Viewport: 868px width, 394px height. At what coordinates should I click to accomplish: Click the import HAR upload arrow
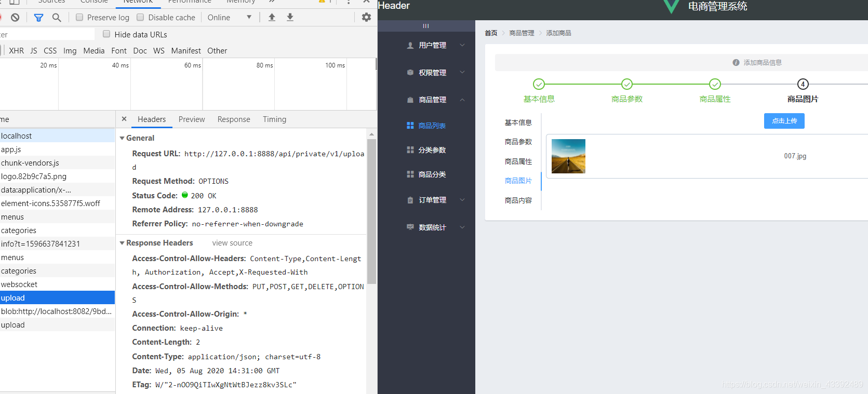tap(272, 17)
